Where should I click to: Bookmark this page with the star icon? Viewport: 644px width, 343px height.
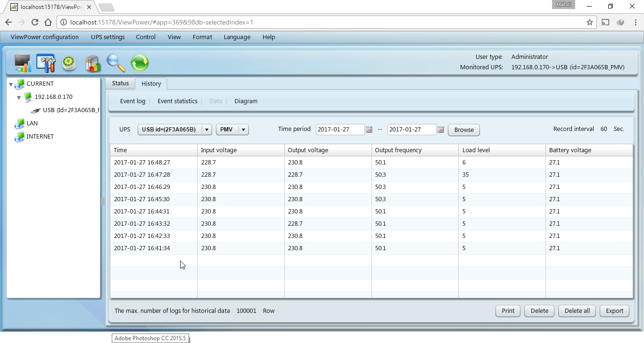(589, 22)
